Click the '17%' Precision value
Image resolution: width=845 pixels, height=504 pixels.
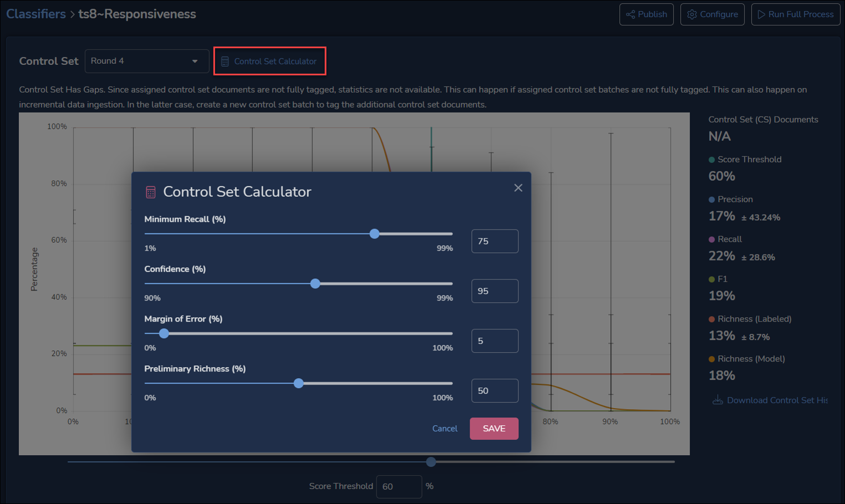coord(722,216)
